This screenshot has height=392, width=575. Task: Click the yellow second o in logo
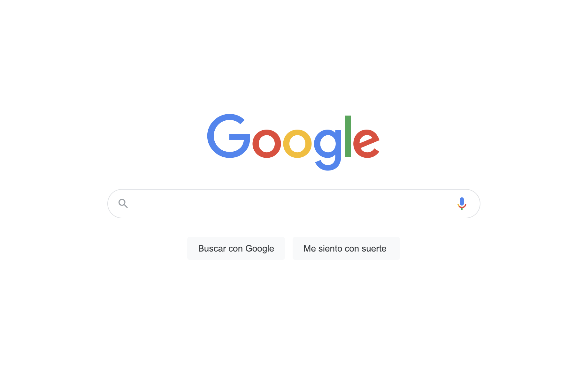pos(297,144)
